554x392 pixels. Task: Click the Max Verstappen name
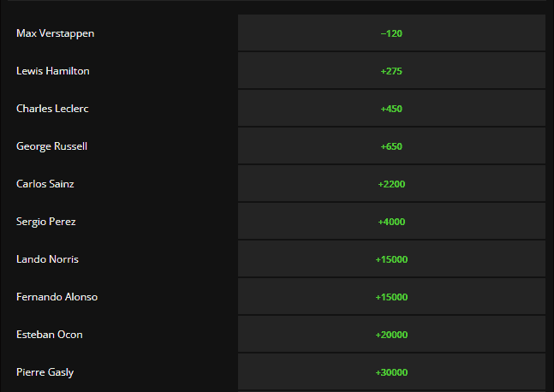point(55,33)
